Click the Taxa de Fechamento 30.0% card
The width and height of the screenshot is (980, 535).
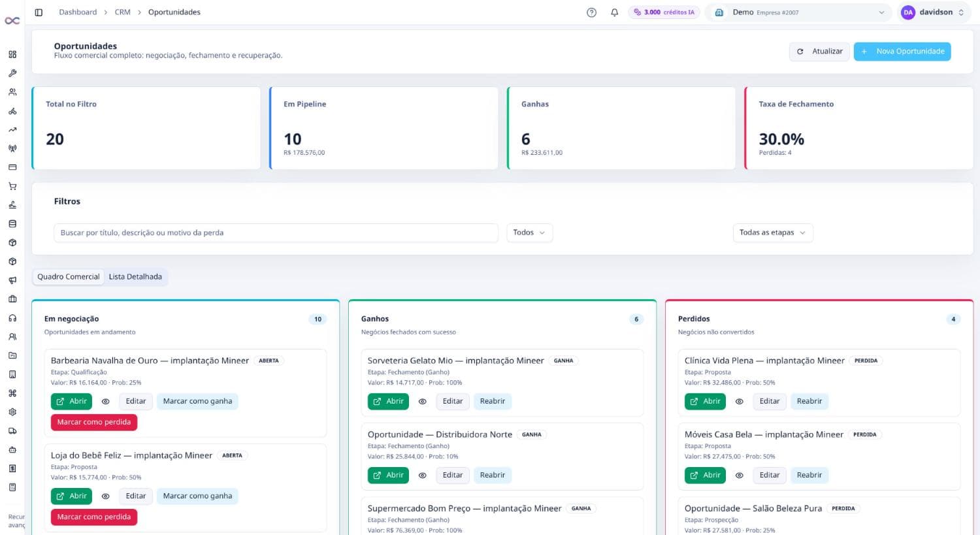[858, 128]
